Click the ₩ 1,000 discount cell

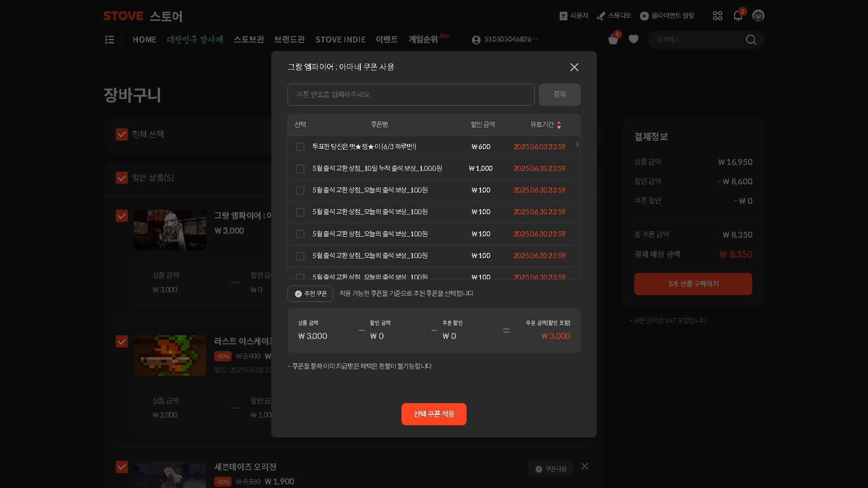coord(481,169)
